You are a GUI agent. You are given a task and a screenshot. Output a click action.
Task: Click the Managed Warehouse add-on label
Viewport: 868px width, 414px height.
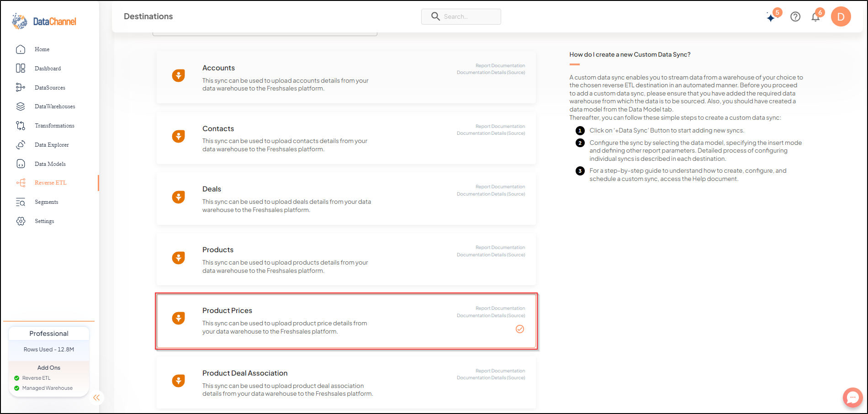click(x=48, y=388)
